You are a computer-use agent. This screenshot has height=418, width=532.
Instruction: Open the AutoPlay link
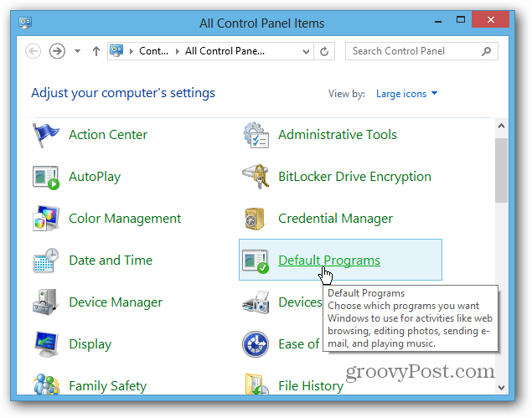95,177
